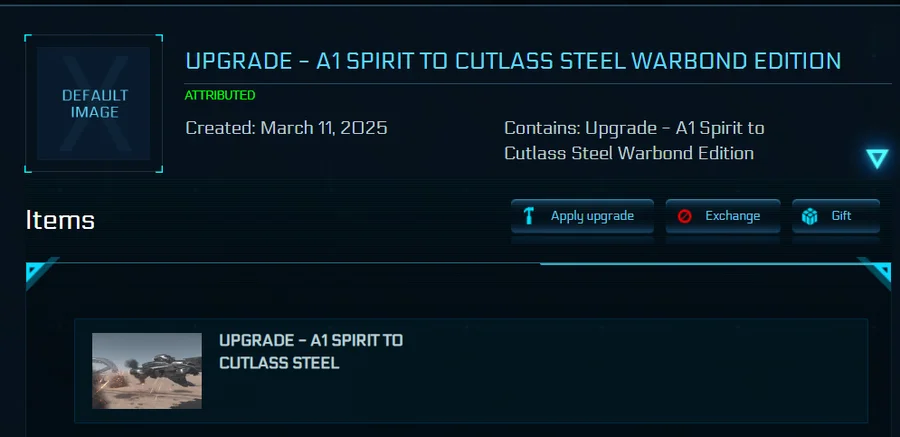Click the hammer icon beside Apply upgrade

point(529,216)
